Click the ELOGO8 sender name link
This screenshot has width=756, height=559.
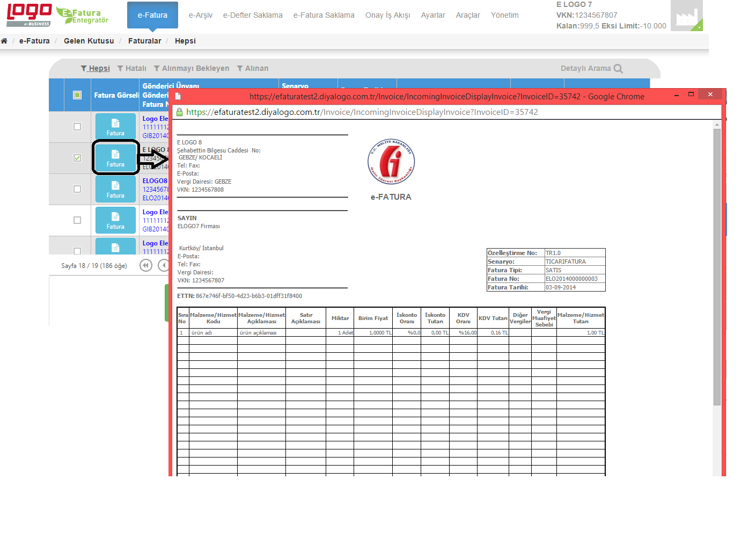pos(155,181)
